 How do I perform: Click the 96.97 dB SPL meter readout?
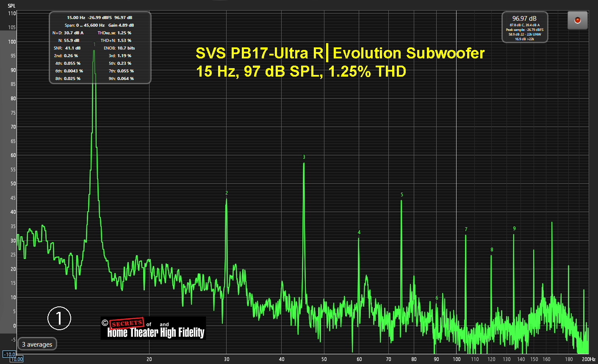[x=524, y=19]
